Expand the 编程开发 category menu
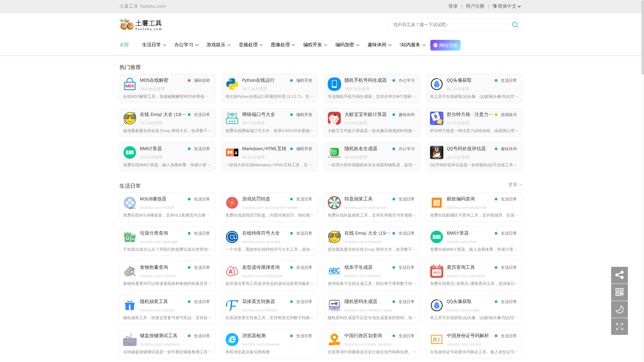The image size is (644, 362). click(x=315, y=45)
